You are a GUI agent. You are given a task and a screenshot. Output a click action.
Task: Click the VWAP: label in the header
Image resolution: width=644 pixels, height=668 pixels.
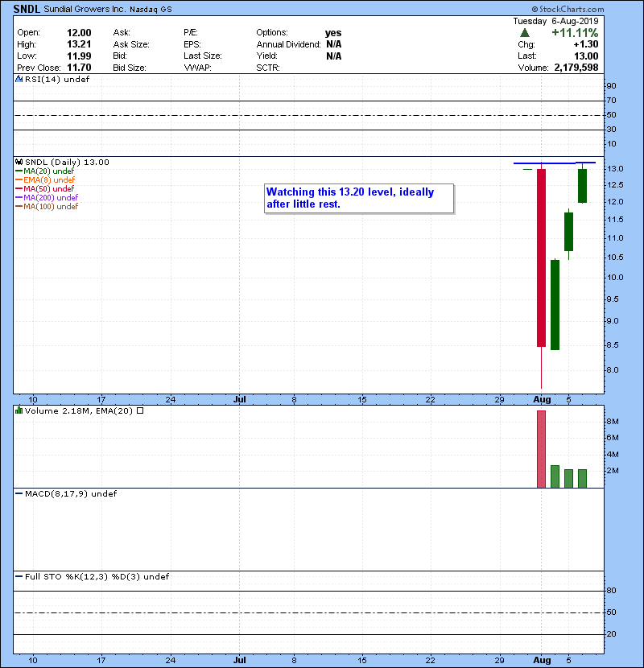[x=197, y=68]
